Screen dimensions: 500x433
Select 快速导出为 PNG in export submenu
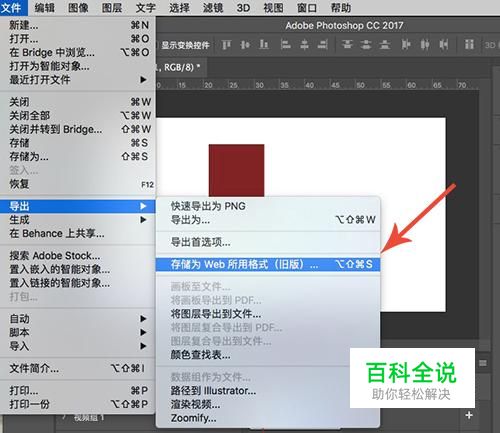coord(268,206)
